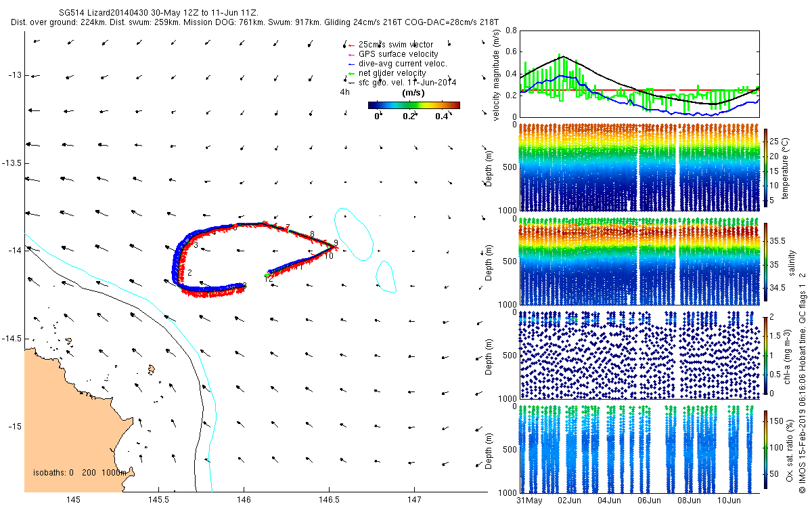
Task: Click the '08Jun' date tick
Action: click(x=689, y=501)
